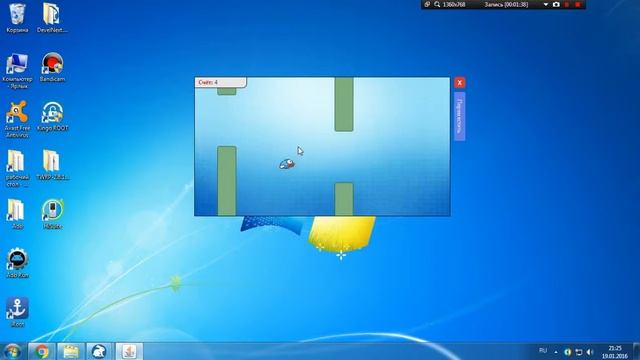Open the Recycle Bin (Корзина) desktop icon
This screenshot has height=360, width=640.
pos(17,17)
